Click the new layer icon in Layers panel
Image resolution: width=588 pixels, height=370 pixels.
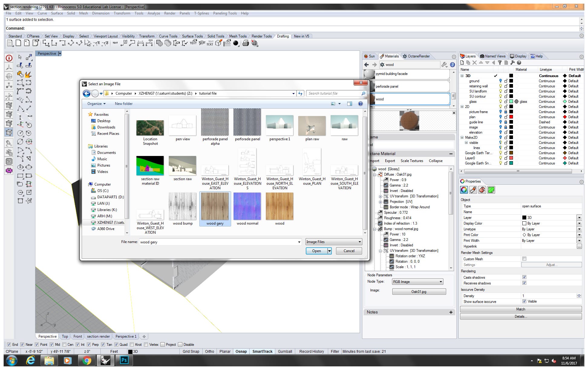[462, 63]
